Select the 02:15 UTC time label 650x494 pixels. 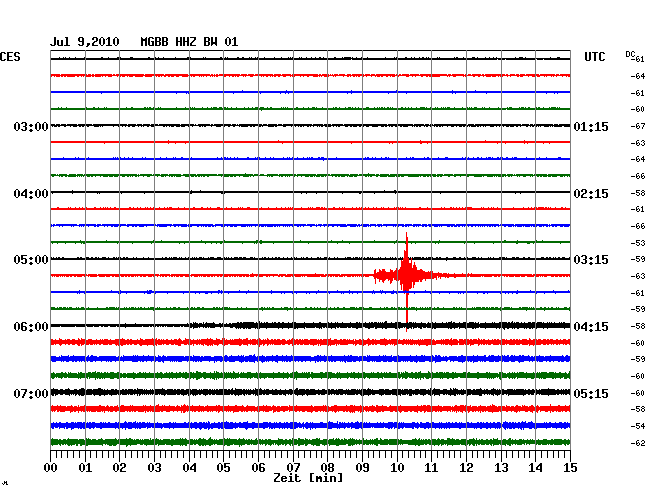(x=591, y=194)
